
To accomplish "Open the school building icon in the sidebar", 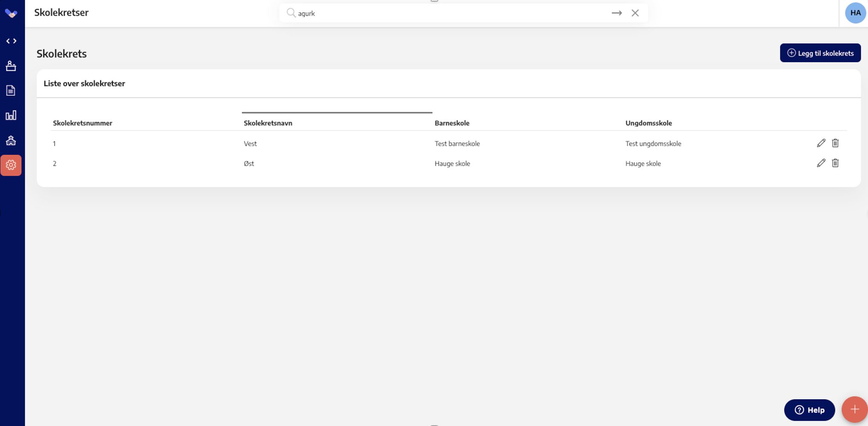I will point(11,140).
